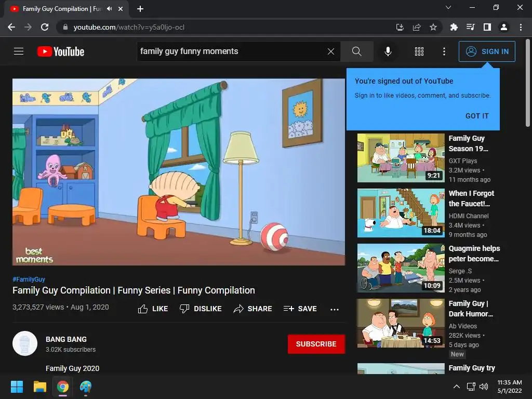This screenshot has width=532, height=399.
Task: Open the 'Quagmire helps peter become…' title
Action: pyautogui.click(x=474, y=254)
